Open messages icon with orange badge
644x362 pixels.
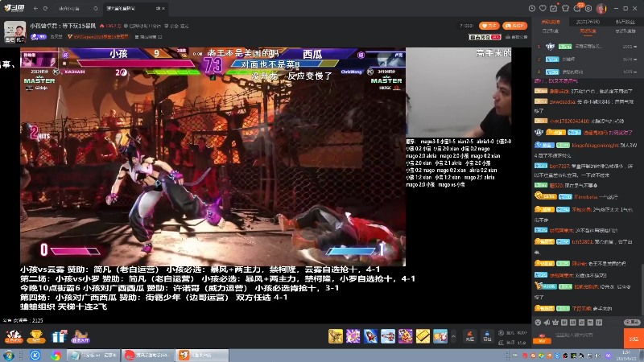click(578, 8)
